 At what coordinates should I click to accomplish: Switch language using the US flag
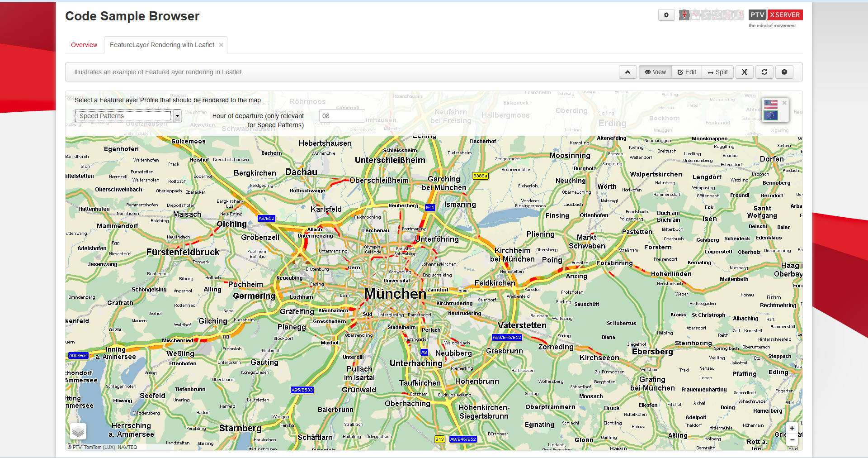click(x=771, y=105)
